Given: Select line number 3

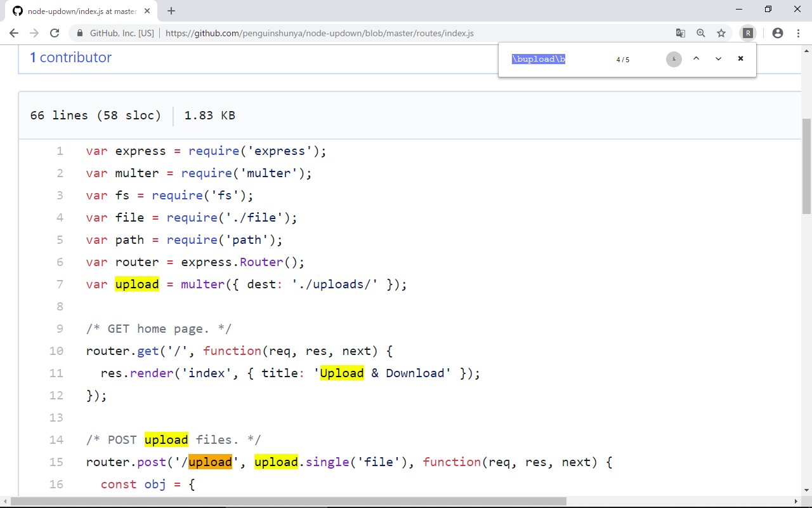Looking at the screenshot, I should click(60, 196).
